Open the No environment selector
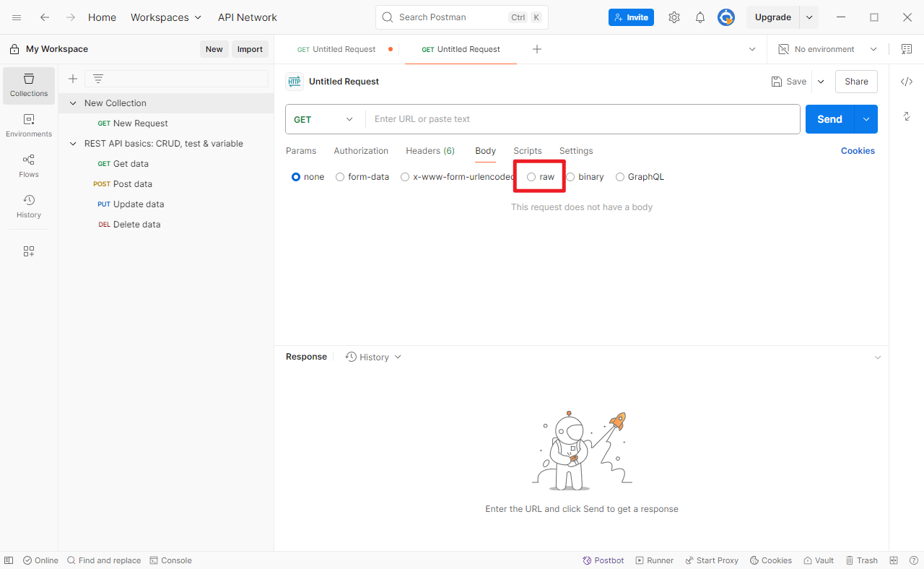 pos(827,49)
